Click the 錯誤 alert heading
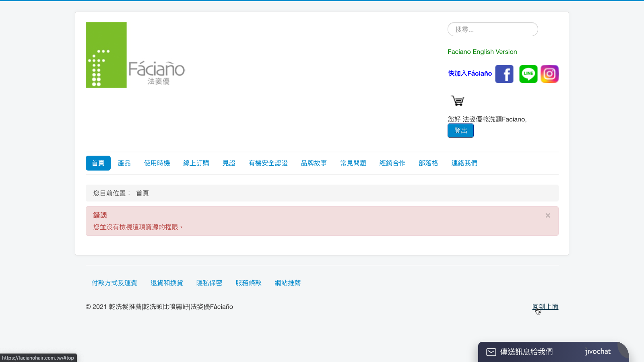Viewport: 644px width, 362px height. [100, 215]
